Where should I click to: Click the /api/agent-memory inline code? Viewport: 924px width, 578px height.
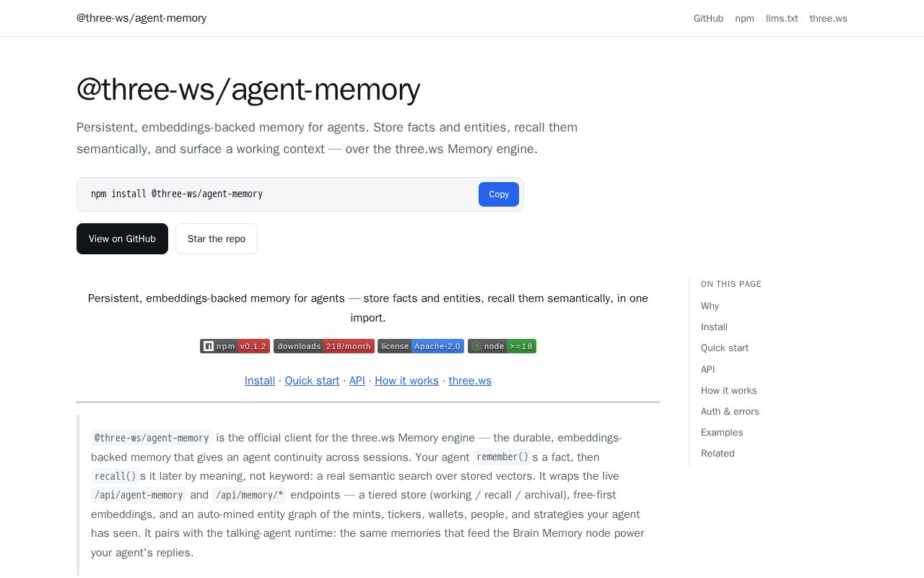click(x=139, y=495)
